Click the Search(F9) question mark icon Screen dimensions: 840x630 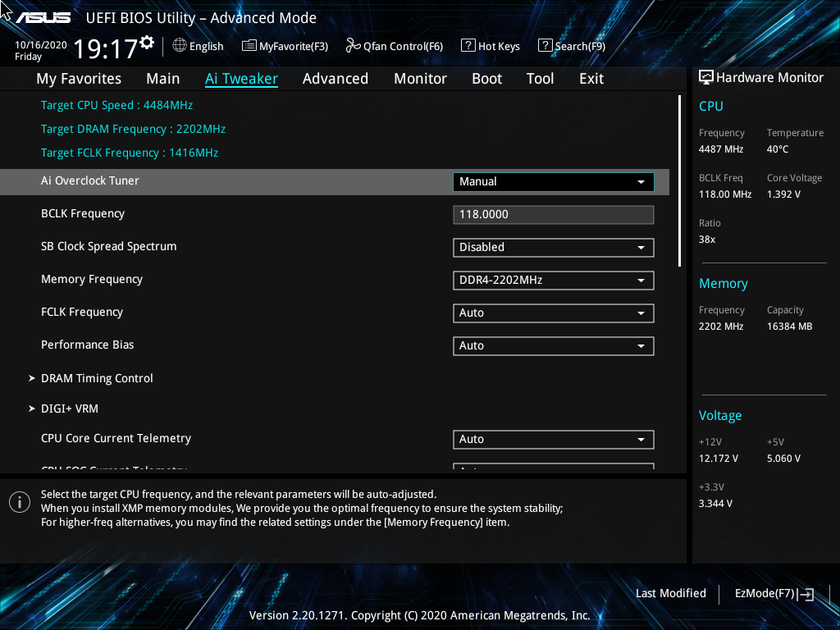click(545, 46)
